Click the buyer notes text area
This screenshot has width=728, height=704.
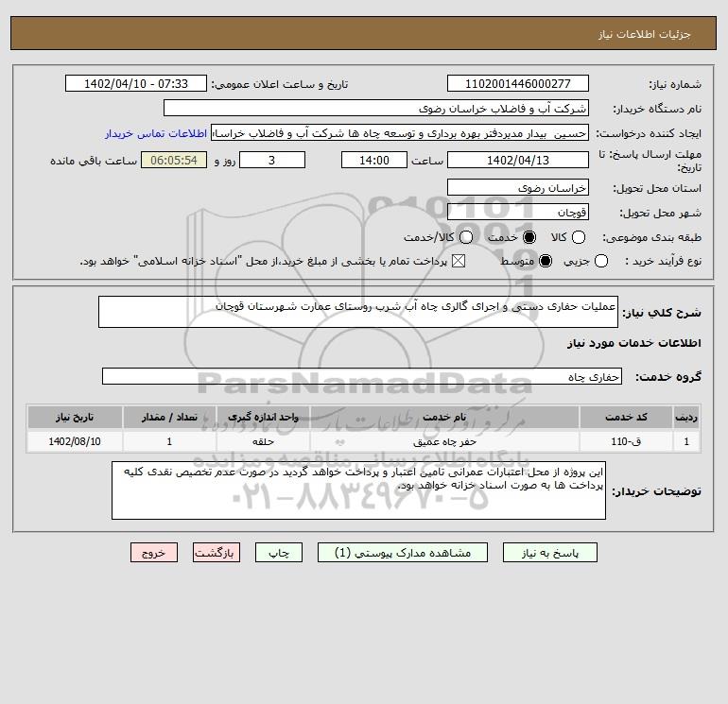click(x=358, y=490)
